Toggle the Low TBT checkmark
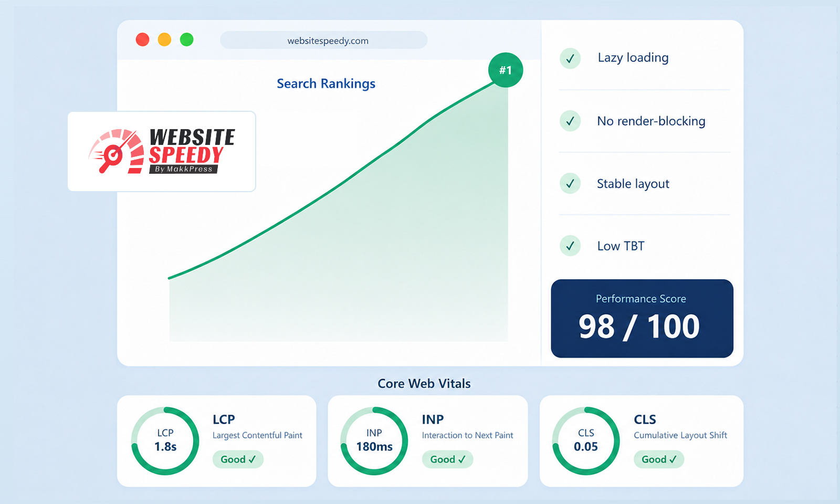This screenshot has width=840, height=504. point(570,246)
